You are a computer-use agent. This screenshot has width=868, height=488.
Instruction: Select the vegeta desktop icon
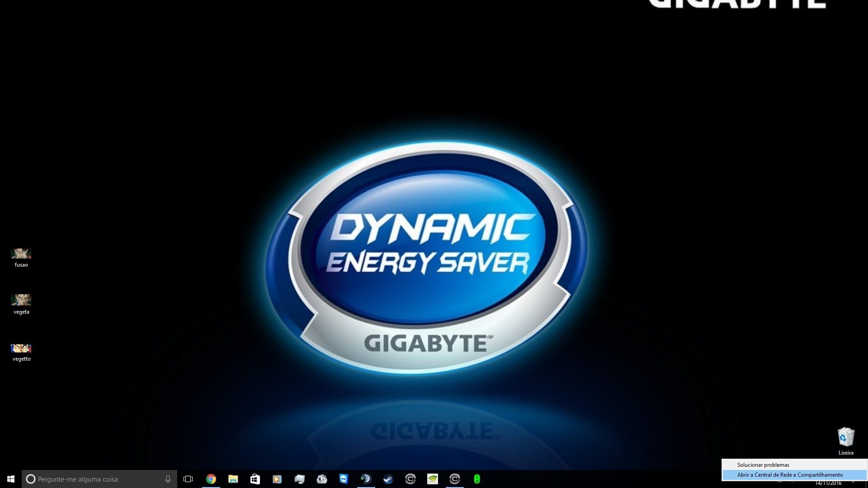(21, 304)
